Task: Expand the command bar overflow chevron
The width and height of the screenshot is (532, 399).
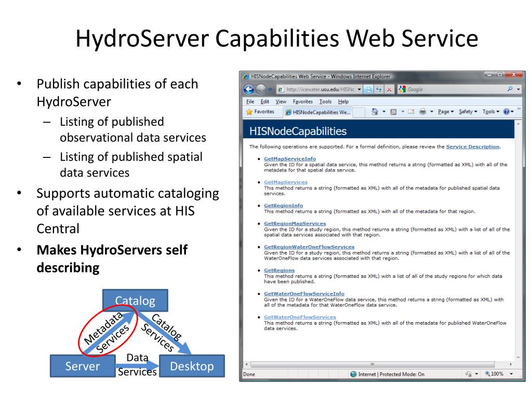Action: pos(519,109)
